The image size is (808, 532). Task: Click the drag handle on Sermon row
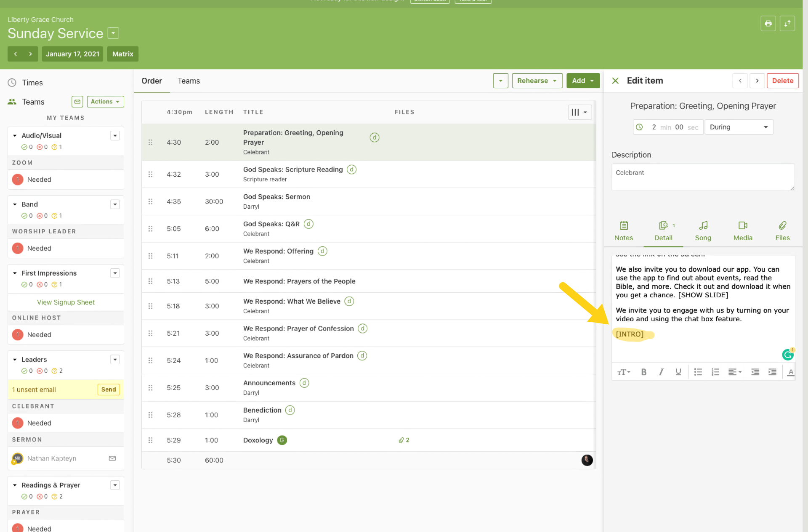pos(150,201)
